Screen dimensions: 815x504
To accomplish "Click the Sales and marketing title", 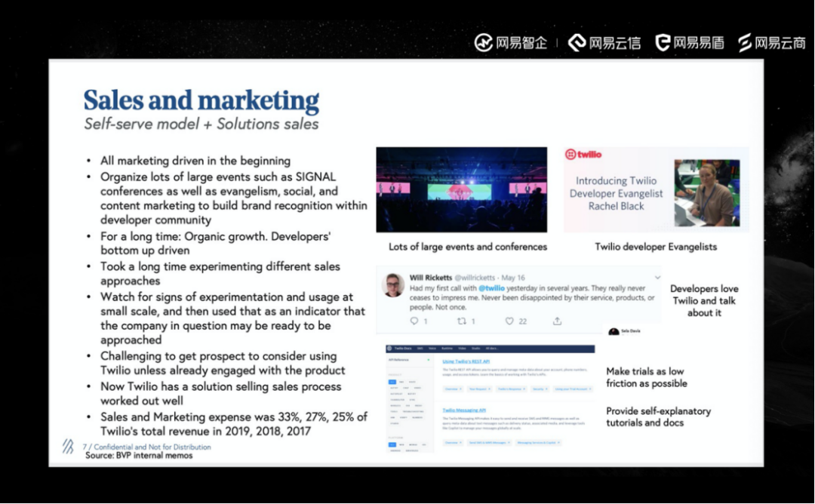I will (201, 101).
